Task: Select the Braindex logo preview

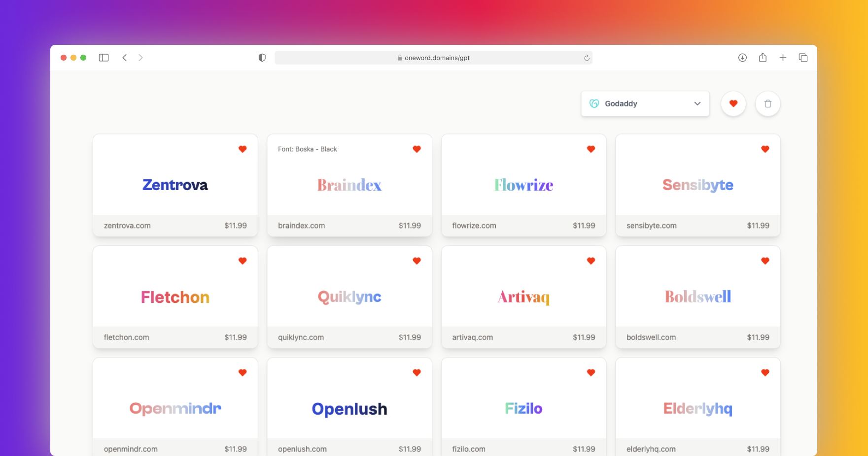Action: pos(349,185)
